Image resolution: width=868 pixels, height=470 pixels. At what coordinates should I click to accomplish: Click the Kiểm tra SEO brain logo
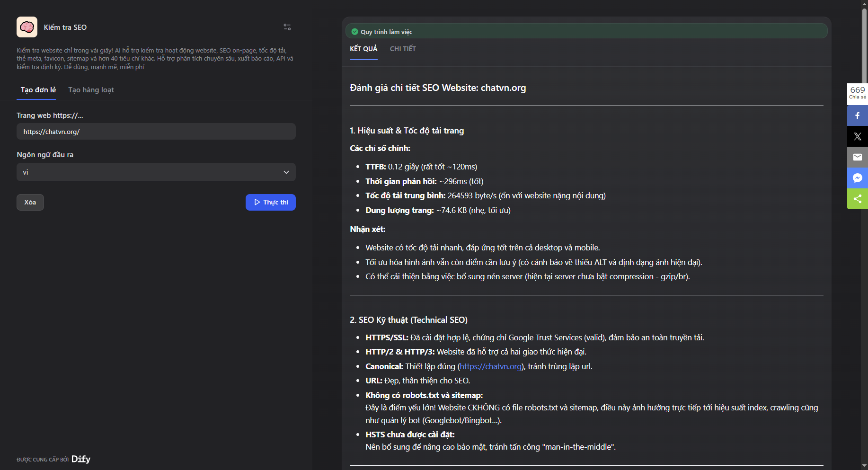tap(27, 27)
